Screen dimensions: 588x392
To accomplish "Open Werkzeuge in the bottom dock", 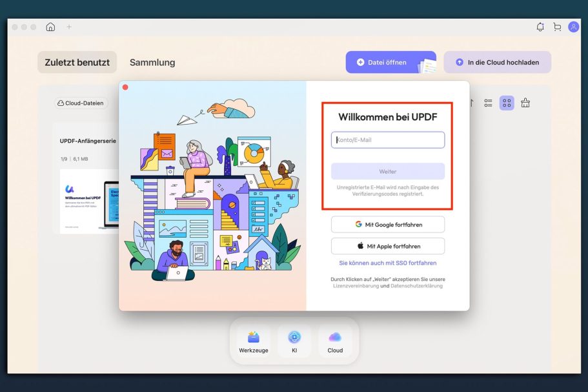I will [254, 342].
